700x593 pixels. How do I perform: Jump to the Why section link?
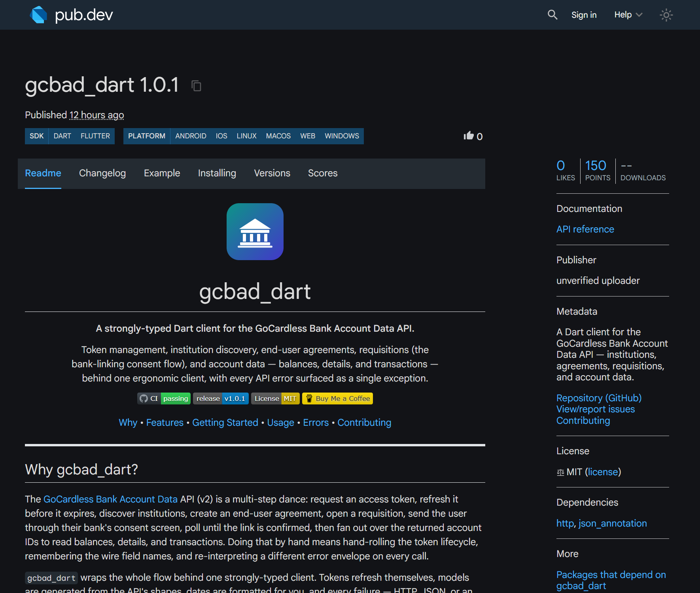[x=128, y=423]
